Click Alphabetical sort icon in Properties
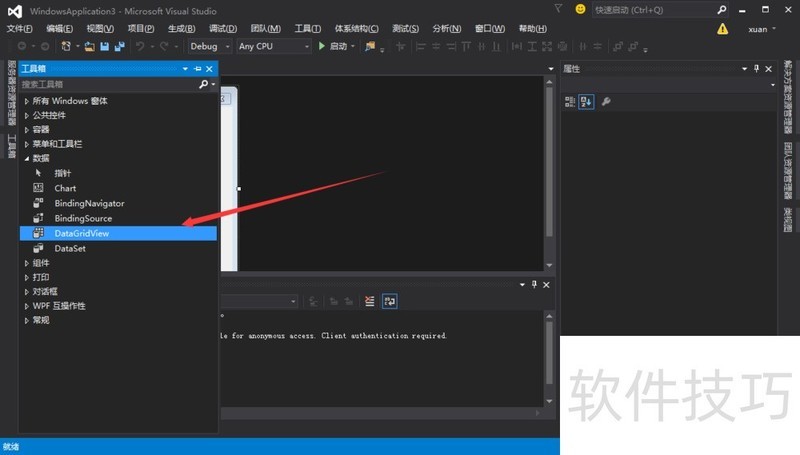 click(586, 102)
